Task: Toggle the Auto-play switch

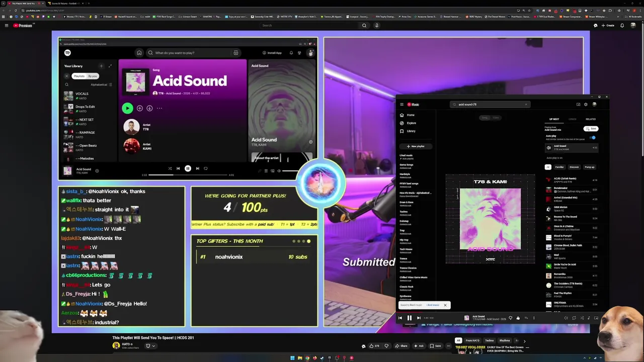Action: [x=593, y=137]
